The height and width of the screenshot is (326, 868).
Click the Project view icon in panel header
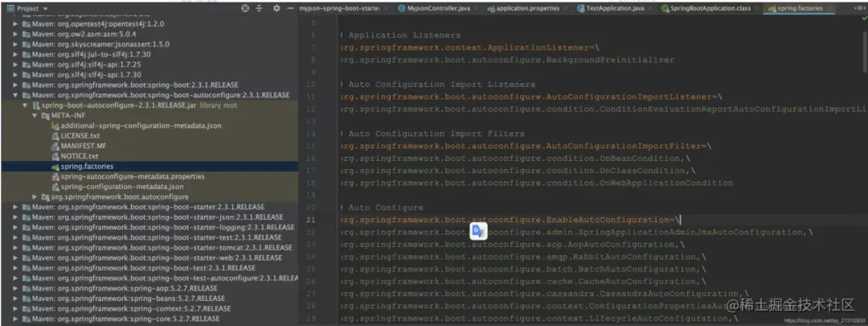[10, 9]
